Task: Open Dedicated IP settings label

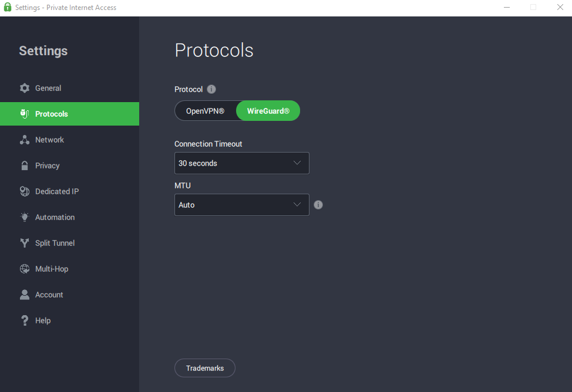Action: (x=57, y=191)
